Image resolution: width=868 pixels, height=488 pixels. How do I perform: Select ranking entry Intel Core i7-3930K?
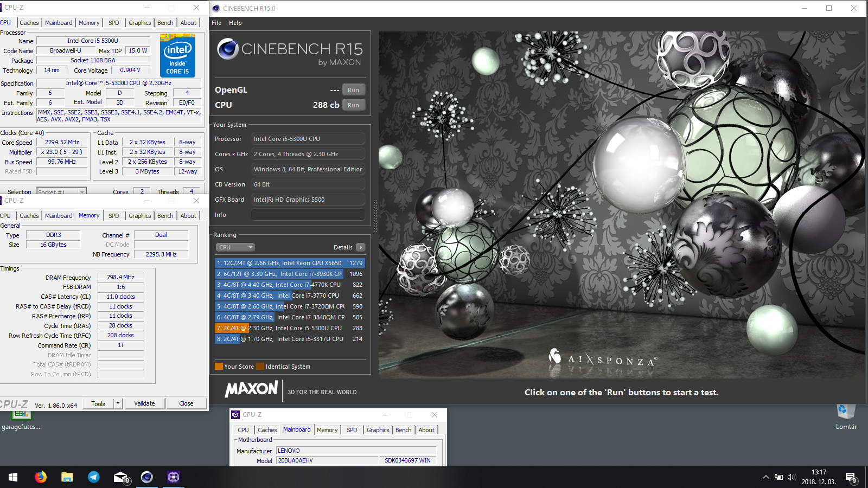pyautogui.click(x=290, y=274)
